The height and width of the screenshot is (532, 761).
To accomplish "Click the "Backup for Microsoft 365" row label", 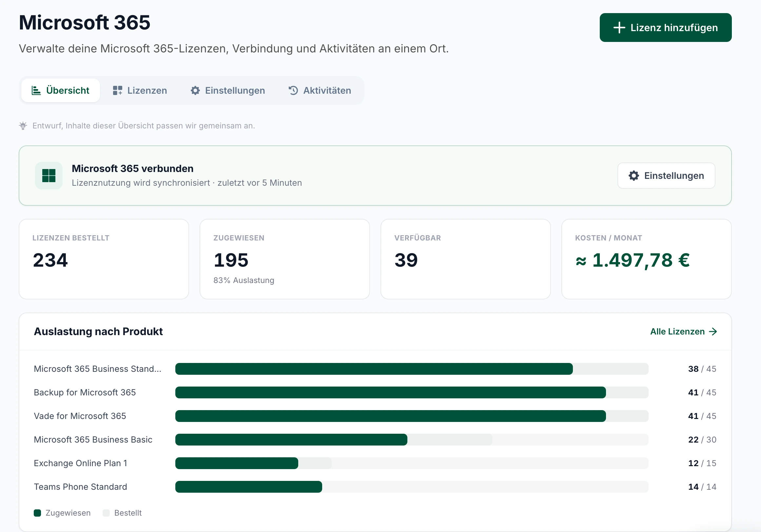I will [x=85, y=392].
